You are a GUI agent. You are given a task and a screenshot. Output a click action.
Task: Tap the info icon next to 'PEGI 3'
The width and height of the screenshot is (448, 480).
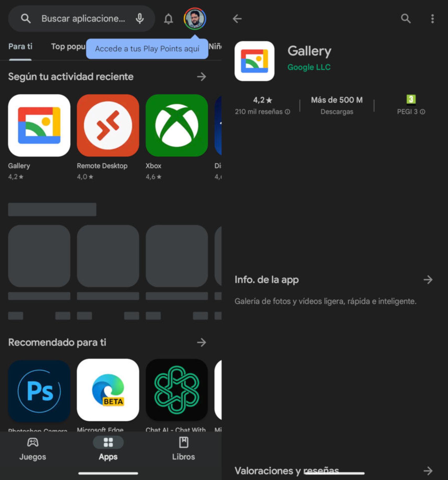pyautogui.click(x=422, y=112)
